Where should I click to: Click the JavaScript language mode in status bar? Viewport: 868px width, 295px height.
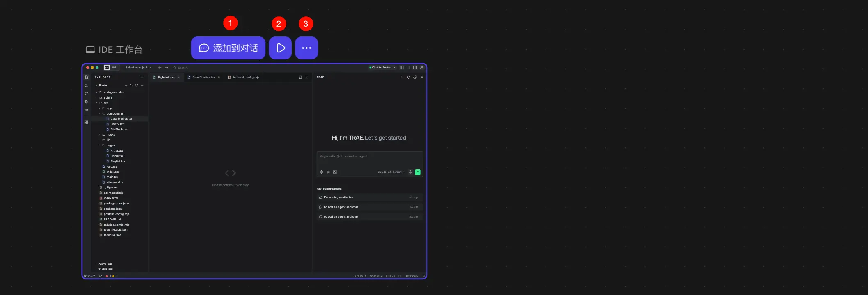click(412, 276)
